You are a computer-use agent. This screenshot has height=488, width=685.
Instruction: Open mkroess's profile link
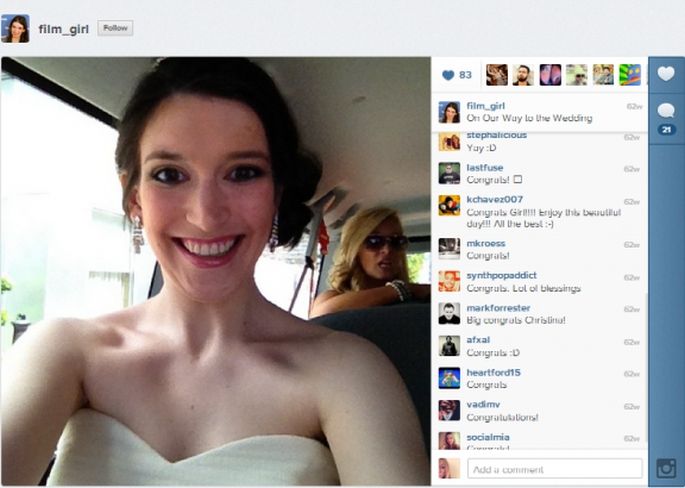pos(486,243)
